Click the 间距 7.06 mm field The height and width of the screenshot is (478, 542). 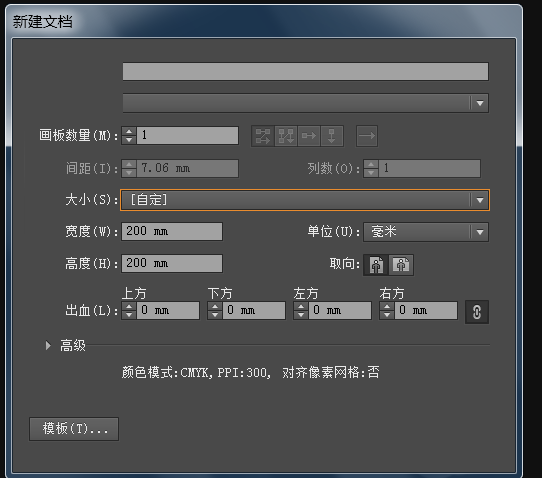[187, 168]
